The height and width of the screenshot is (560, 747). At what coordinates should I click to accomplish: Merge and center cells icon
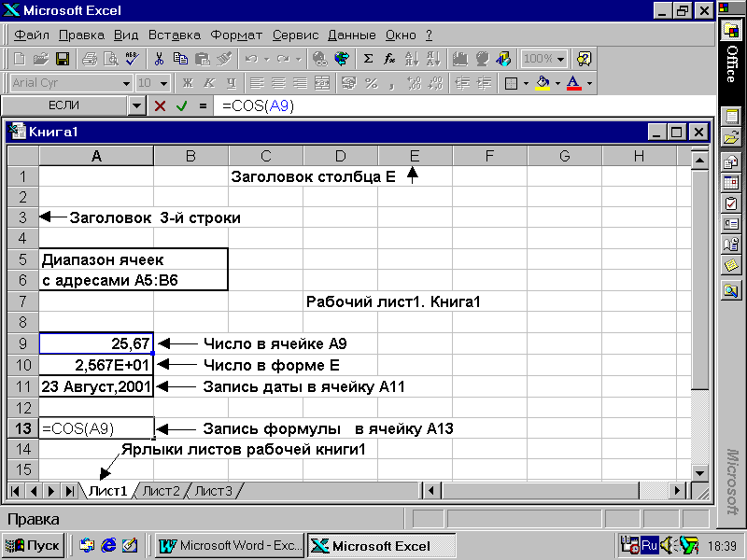click(x=322, y=83)
